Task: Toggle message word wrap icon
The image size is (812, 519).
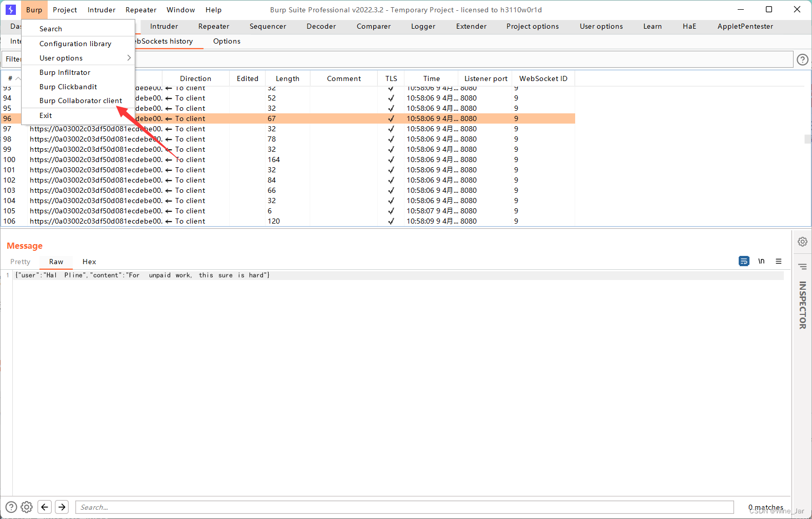Action: (744, 261)
